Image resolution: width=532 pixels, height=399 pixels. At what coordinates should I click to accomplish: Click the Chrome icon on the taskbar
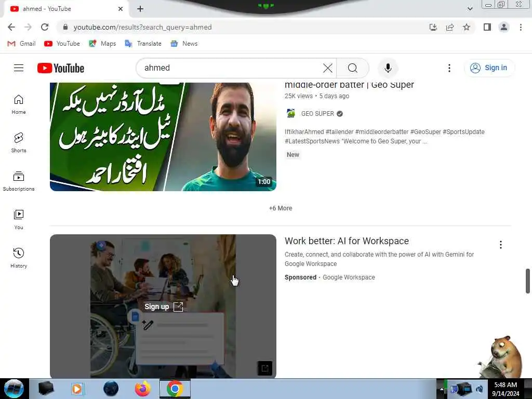click(175, 389)
